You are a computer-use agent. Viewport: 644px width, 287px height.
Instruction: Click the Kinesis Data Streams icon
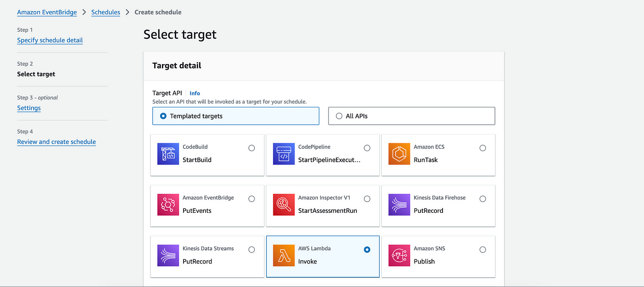tap(168, 255)
